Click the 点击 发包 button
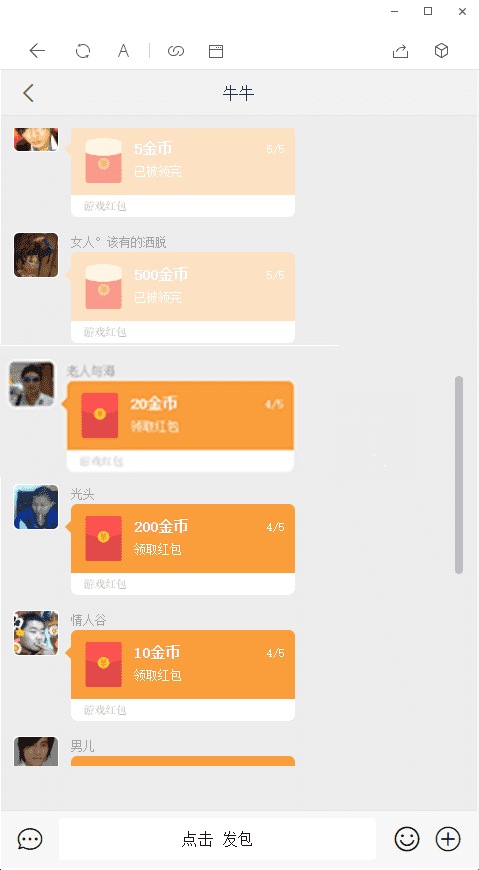This screenshot has height=870, width=479. coord(218,838)
